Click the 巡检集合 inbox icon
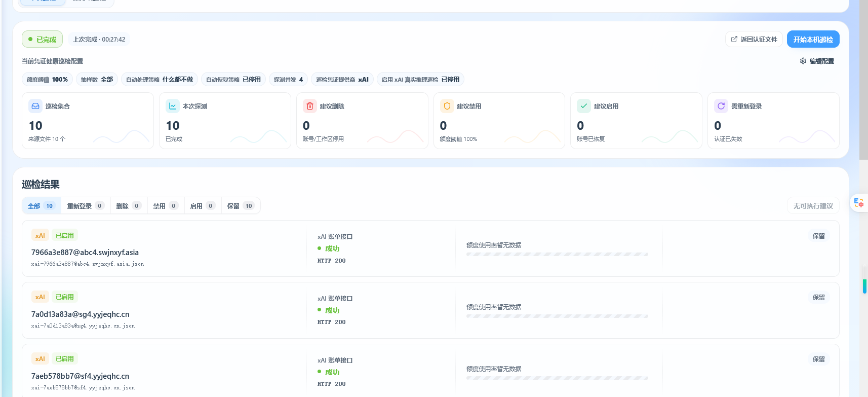 pyautogui.click(x=35, y=106)
